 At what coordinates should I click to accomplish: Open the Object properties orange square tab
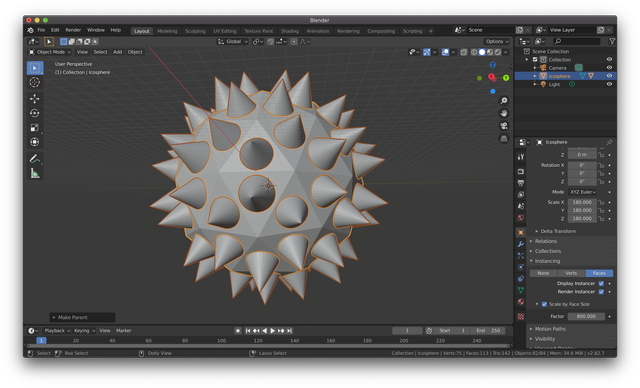pyautogui.click(x=520, y=233)
